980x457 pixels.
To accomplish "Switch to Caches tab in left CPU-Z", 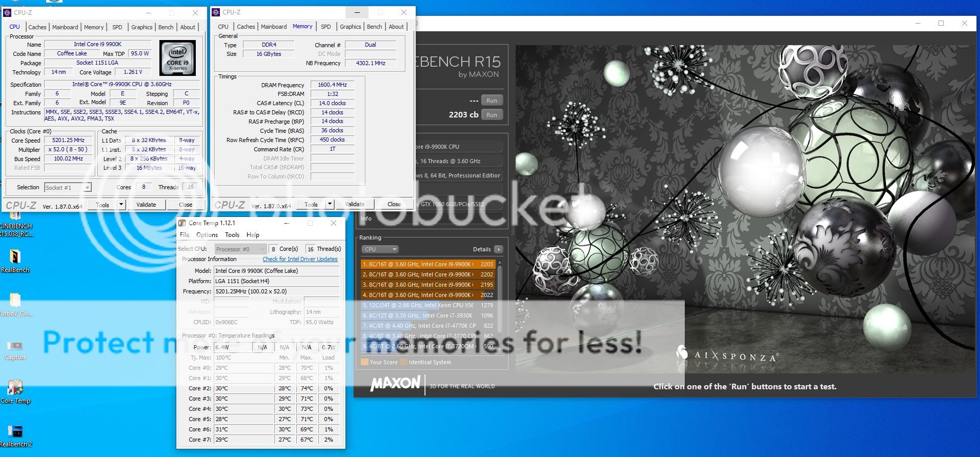I will (x=37, y=27).
